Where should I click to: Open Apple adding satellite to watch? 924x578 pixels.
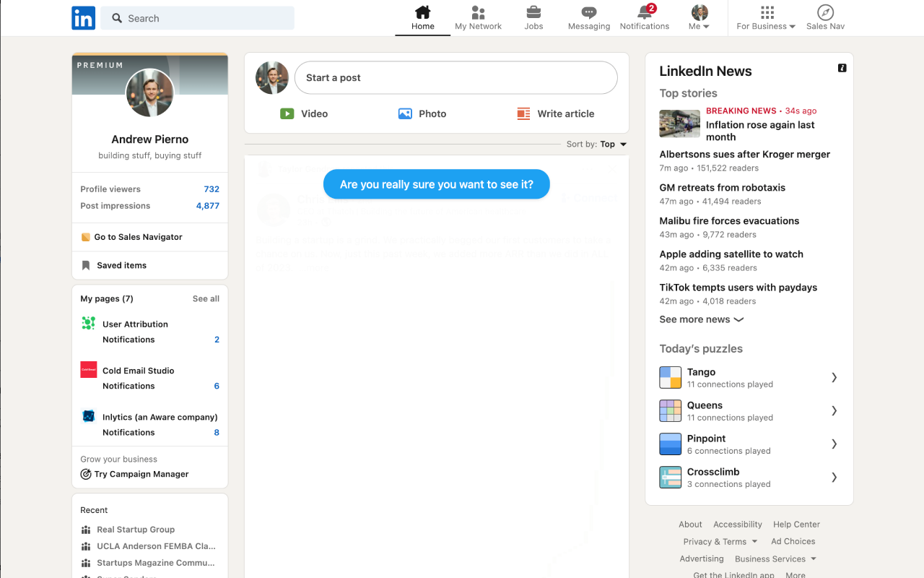(x=731, y=254)
